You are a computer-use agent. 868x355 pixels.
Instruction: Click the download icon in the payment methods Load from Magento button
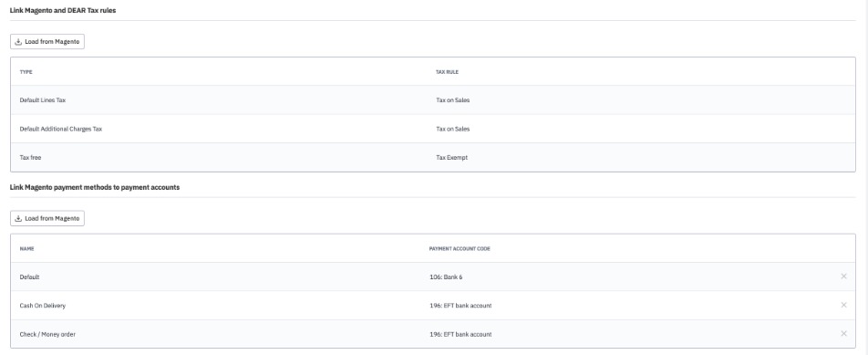(x=18, y=218)
